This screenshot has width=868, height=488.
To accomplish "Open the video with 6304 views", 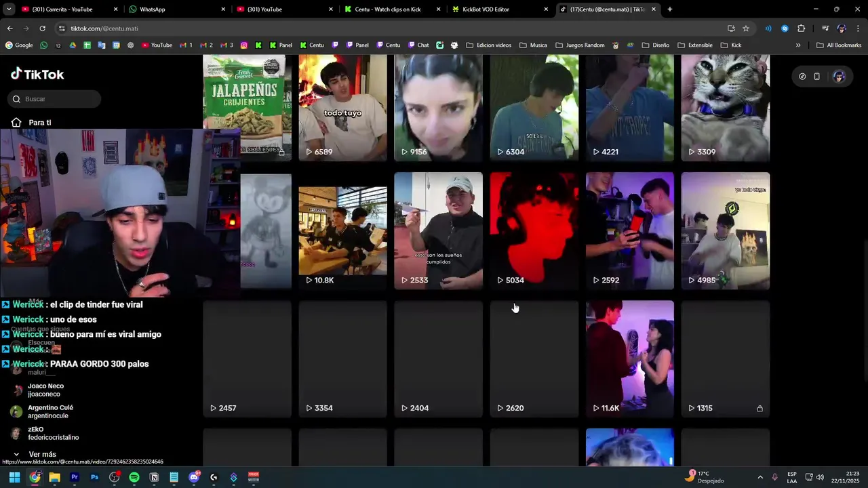I will click(x=534, y=107).
